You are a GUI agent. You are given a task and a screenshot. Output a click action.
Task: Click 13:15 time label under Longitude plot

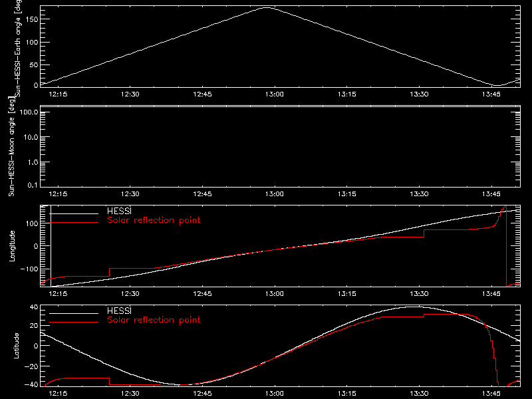[x=346, y=294]
